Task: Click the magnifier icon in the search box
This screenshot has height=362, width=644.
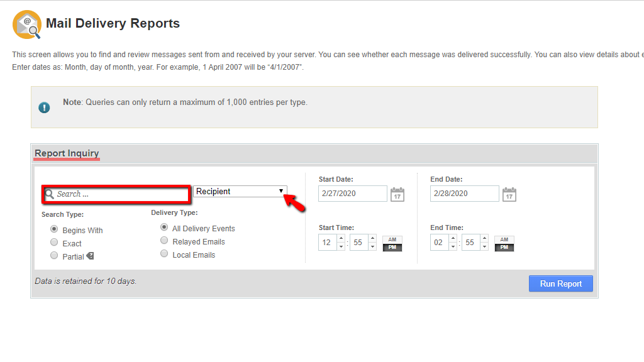Action: coord(49,194)
